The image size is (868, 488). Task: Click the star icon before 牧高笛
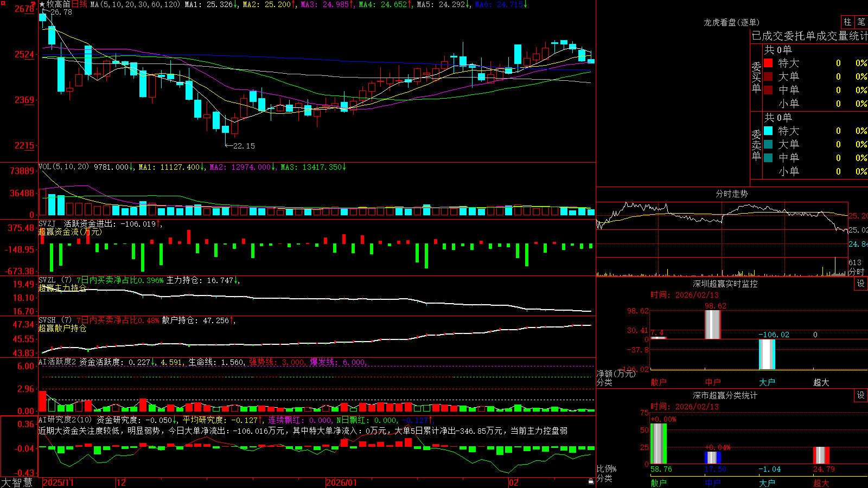pyautogui.click(x=42, y=4)
